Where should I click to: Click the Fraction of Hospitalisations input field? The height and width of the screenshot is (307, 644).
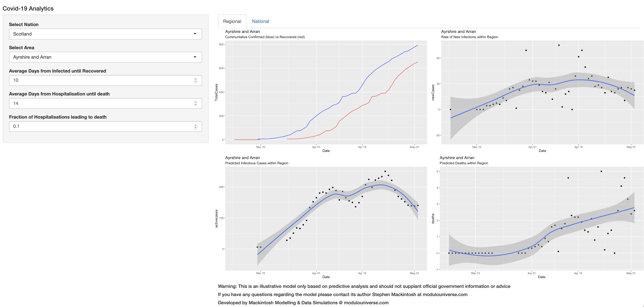100,127
